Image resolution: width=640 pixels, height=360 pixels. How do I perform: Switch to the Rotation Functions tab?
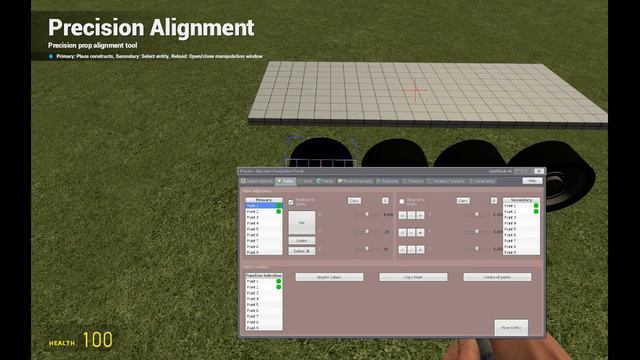[446, 181]
